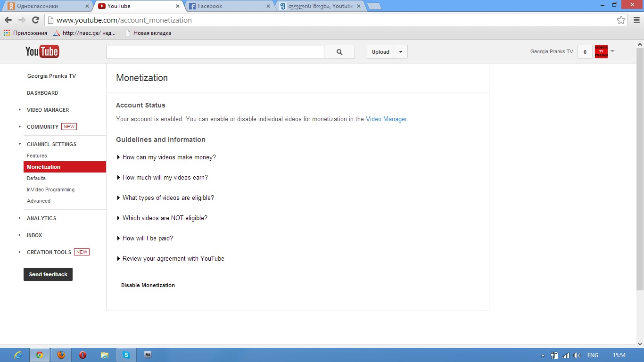
Task: Select Defaults under Channel Settings
Action: (x=36, y=178)
